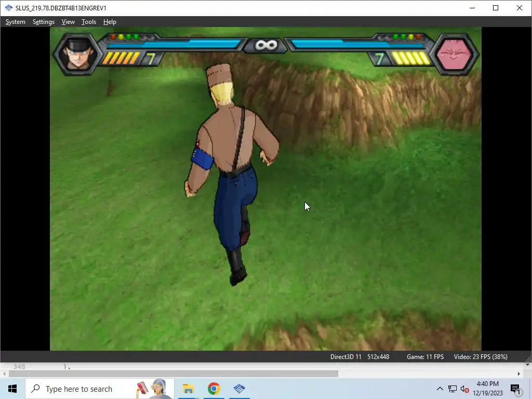Click the Game: 11 FPS status text
Image resolution: width=532 pixels, height=399 pixels.
pos(425,357)
